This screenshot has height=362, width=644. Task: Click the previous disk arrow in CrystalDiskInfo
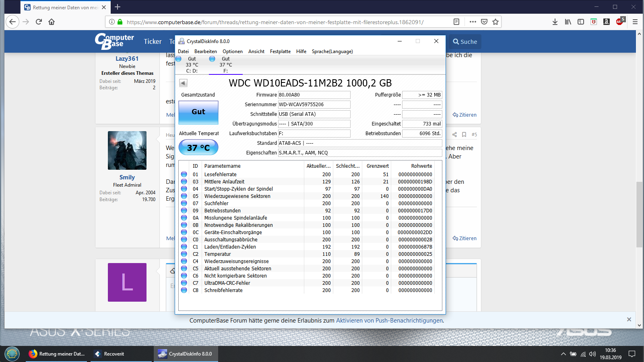click(183, 83)
